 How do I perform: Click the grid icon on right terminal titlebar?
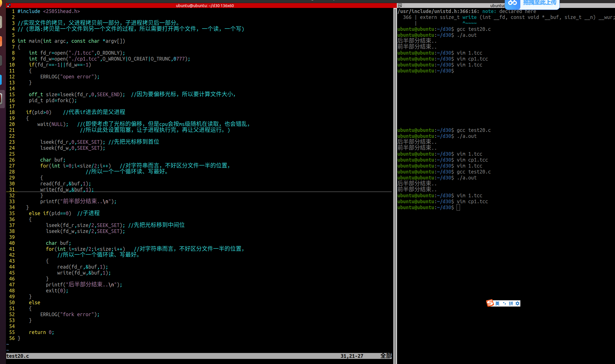coord(400,5)
